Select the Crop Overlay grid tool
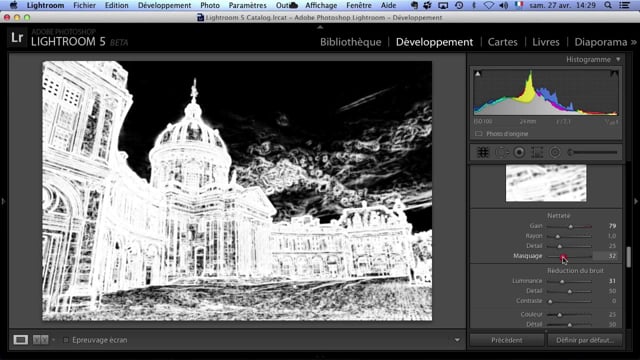640x360 pixels. click(483, 152)
